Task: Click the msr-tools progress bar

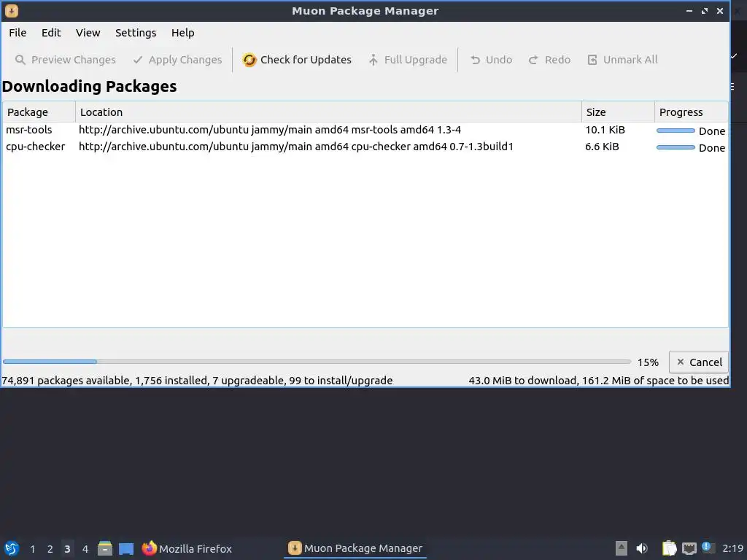Action: [x=676, y=131]
